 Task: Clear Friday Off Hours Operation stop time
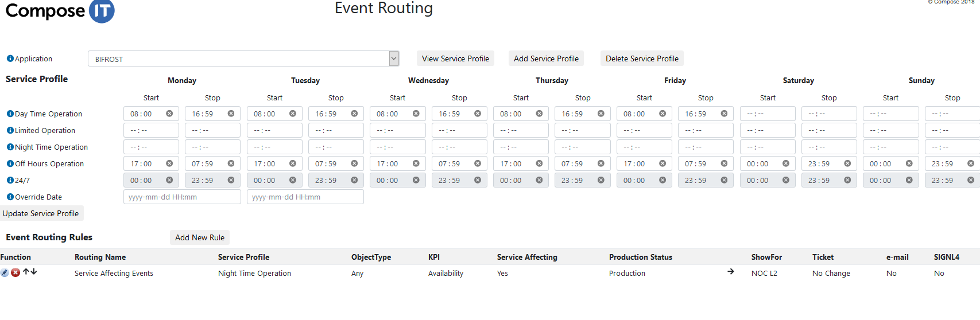tap(724, 163)
